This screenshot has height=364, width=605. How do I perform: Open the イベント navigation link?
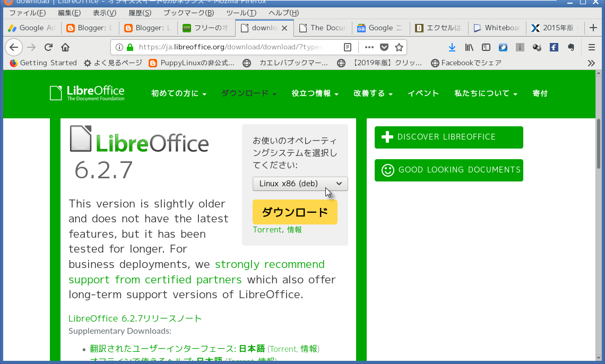[x=423, y=93]
